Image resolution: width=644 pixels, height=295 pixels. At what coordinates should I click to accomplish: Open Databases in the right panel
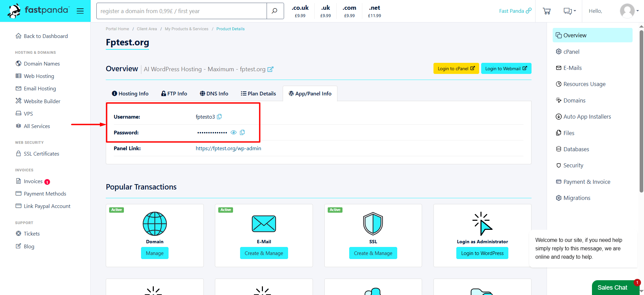(572, 149)
